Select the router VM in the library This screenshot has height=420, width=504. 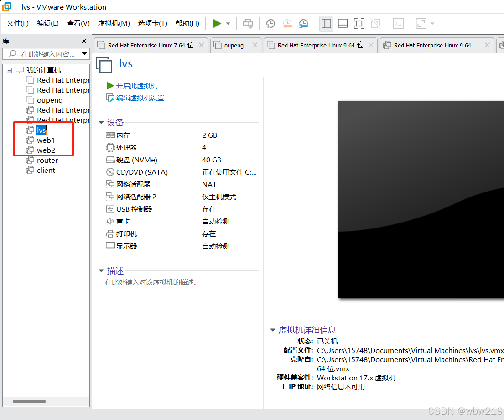click(47, 161)
